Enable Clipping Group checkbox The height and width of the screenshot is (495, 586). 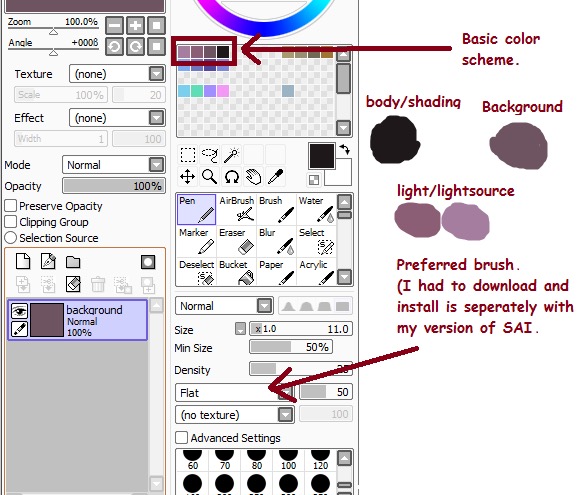tap(10, 222)
